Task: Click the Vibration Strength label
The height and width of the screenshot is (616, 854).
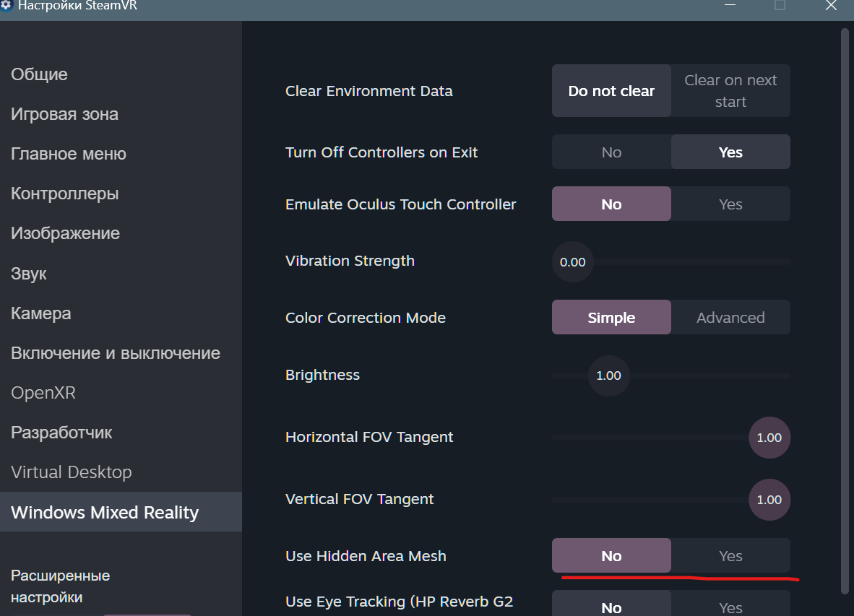Action: [x=350, y=261]
